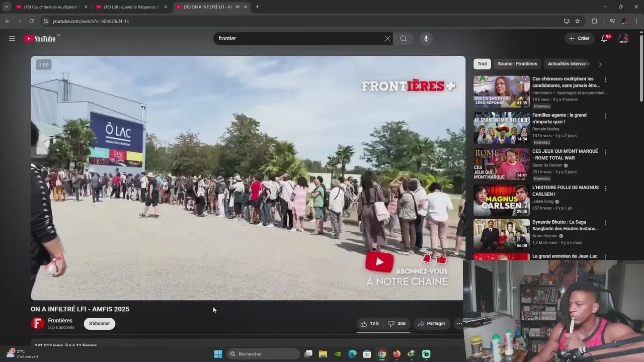The width and height of the screenshot is (644, 362).
Task: Dislike the video with thumbs down (308)
Action: (x=397, y=324)
